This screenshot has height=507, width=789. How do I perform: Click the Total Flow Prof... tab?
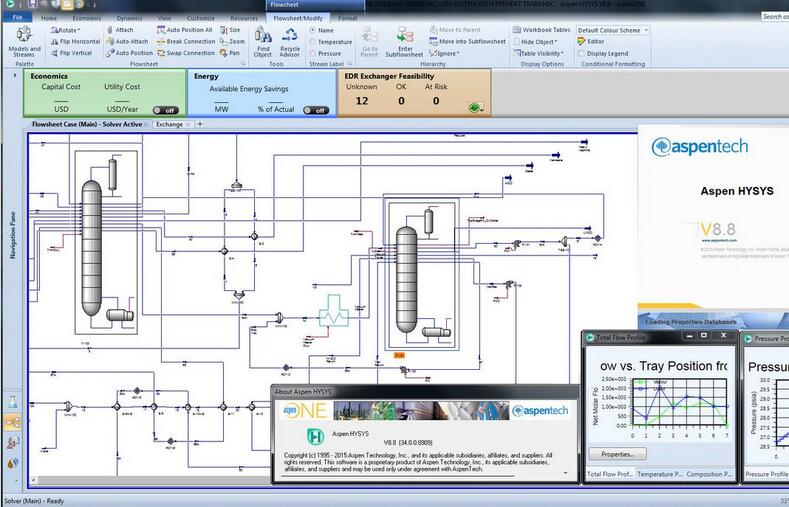pyautogui.click(x=610, y=474)
